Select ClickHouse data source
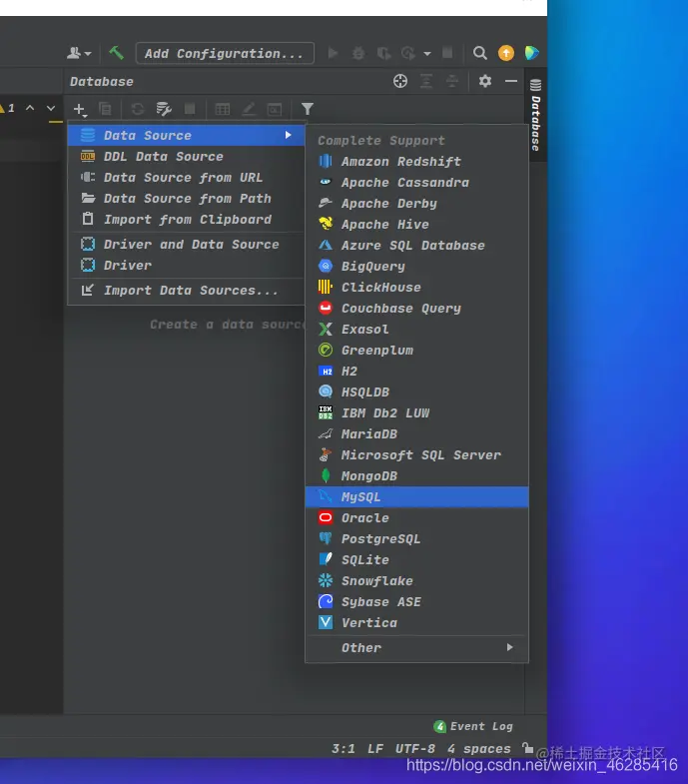 click(416, 288)
